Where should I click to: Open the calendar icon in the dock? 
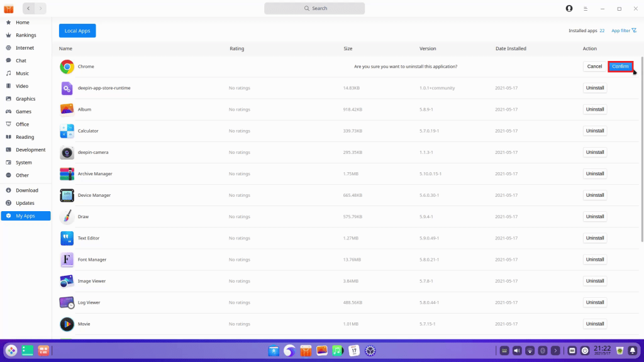[x=354, y=351]
